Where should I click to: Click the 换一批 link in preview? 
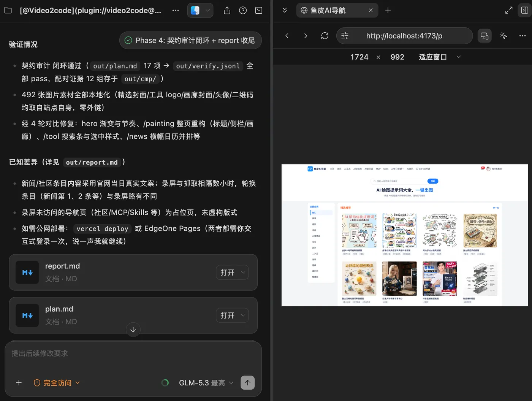[x=496, y=208]
